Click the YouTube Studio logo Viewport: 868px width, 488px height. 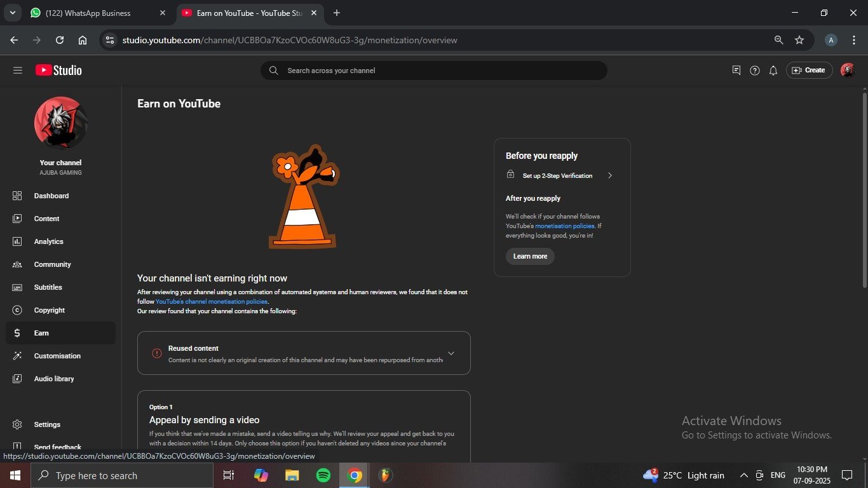[58, 71]
